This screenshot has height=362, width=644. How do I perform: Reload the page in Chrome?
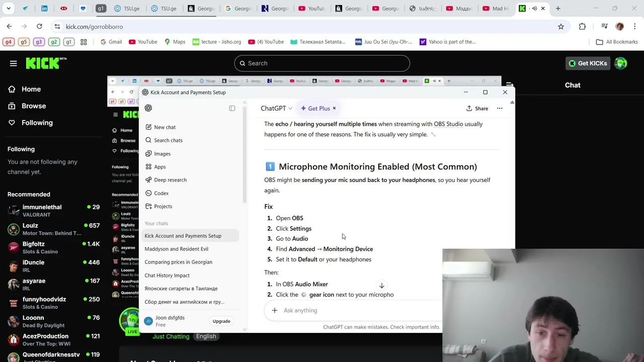(x=39, y=27)
